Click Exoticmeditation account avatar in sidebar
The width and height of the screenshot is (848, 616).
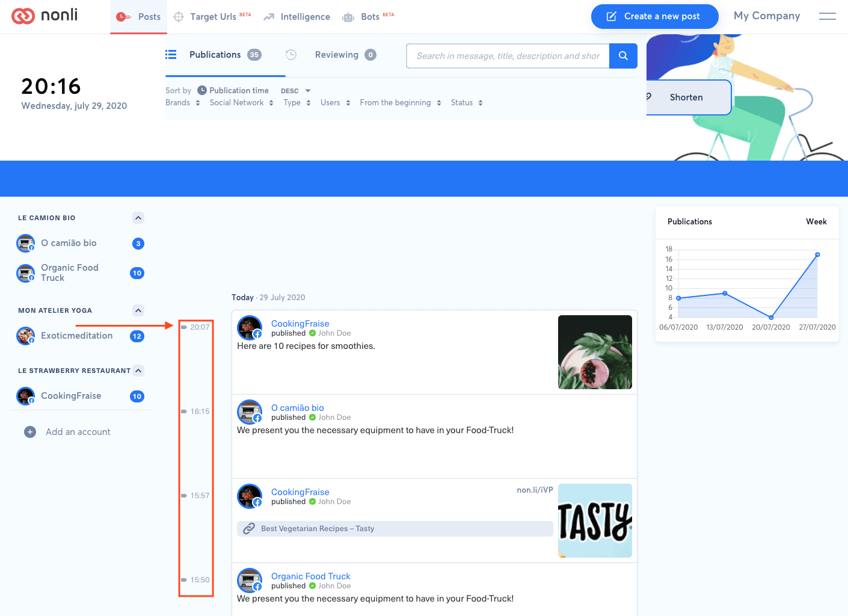[x=25, y=336]
